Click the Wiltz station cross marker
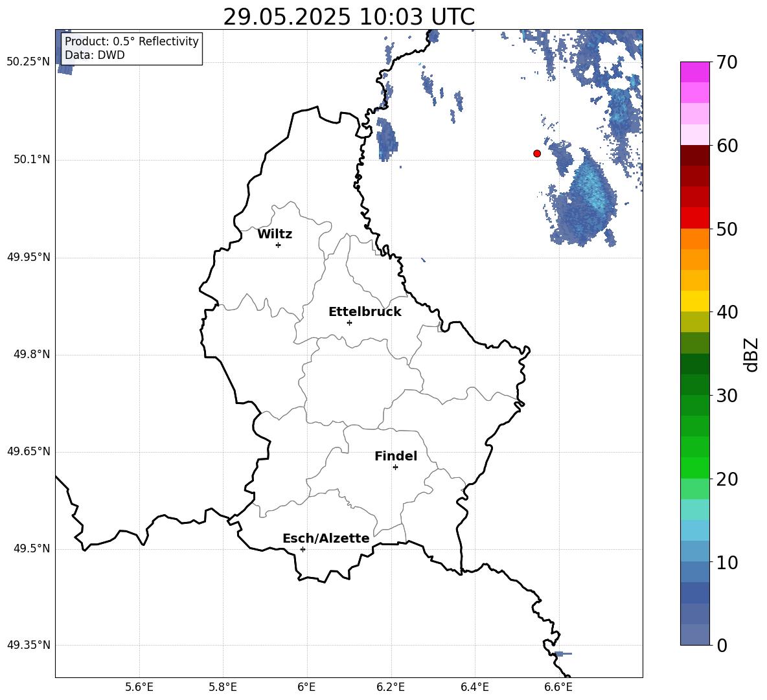Screen dimensions: 767x700 [279, 245]
